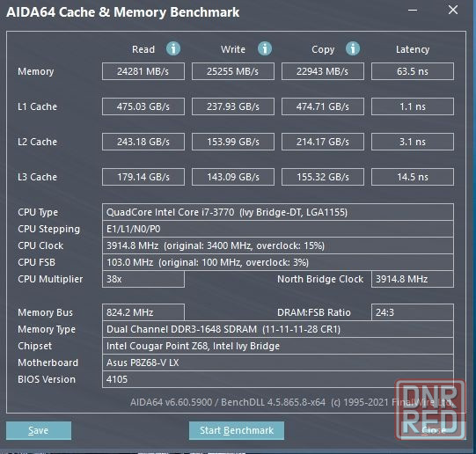Select L1 Cache Read 475.03 GB/s
This screenshot has height=454, width=476.
143,106
